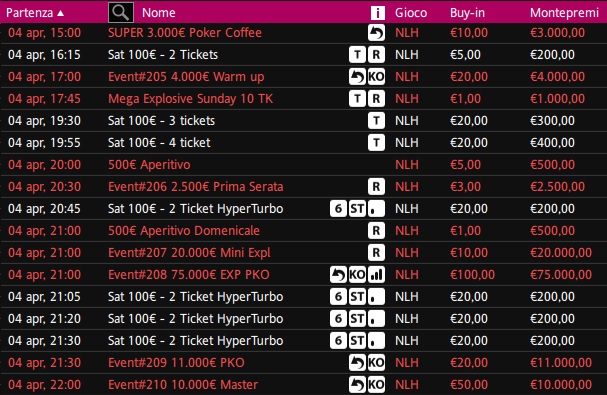Click the T ticket badge on Sat 100€ - 3 tickets
This screenshot has height=395, width=607.
376,121
